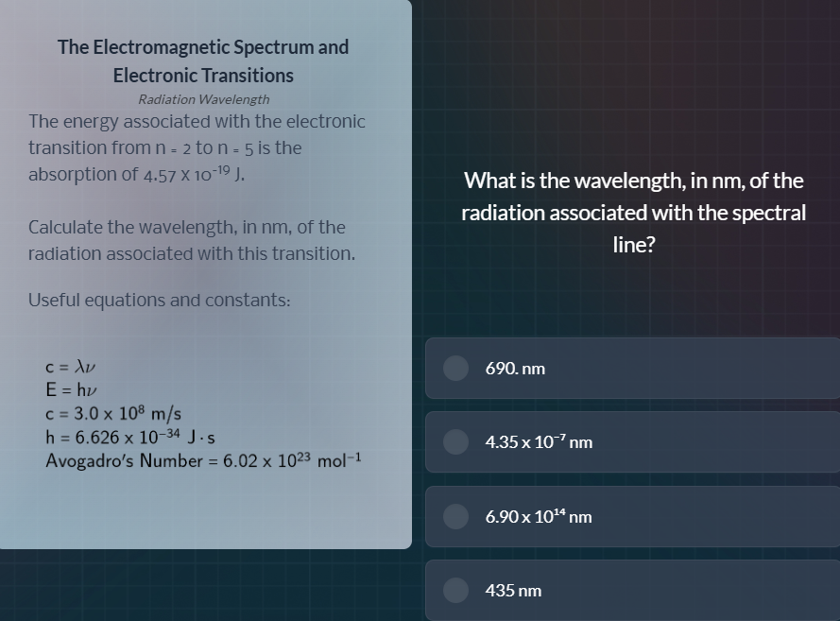The width and height of the screenshot is (840, 621).
Task: Click the '4.35 x 10⁻⁷ nm' answer label
Action: point(539,441)
